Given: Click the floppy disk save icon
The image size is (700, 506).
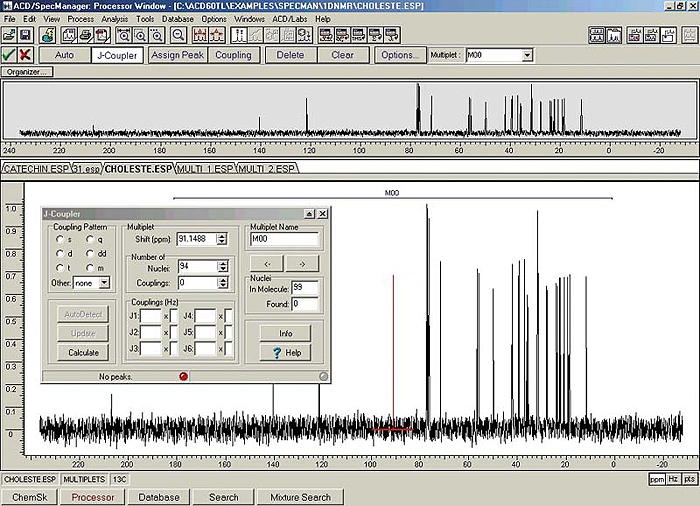Looking at the screenshot, I should [25, 35].
